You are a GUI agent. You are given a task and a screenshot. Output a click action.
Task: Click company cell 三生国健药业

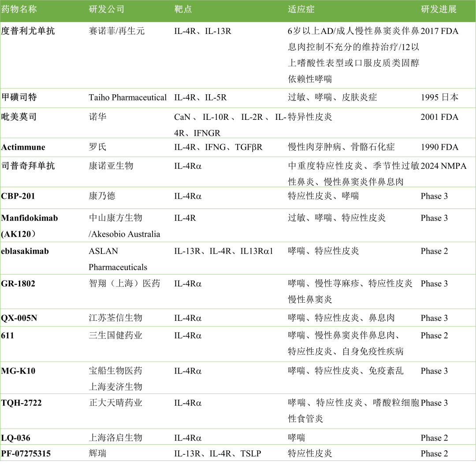point(115,335)
